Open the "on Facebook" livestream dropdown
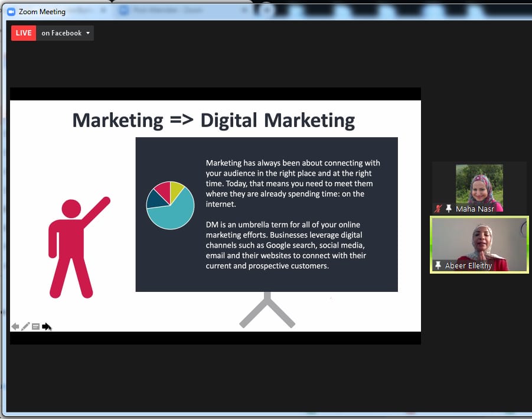The image size is (532, 419). [x=61, y=33]
